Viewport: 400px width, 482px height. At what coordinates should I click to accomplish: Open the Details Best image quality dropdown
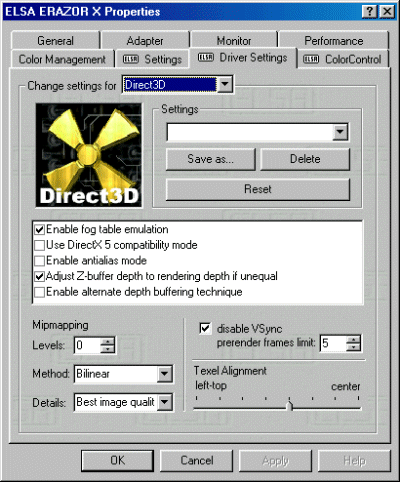point(164,402)
